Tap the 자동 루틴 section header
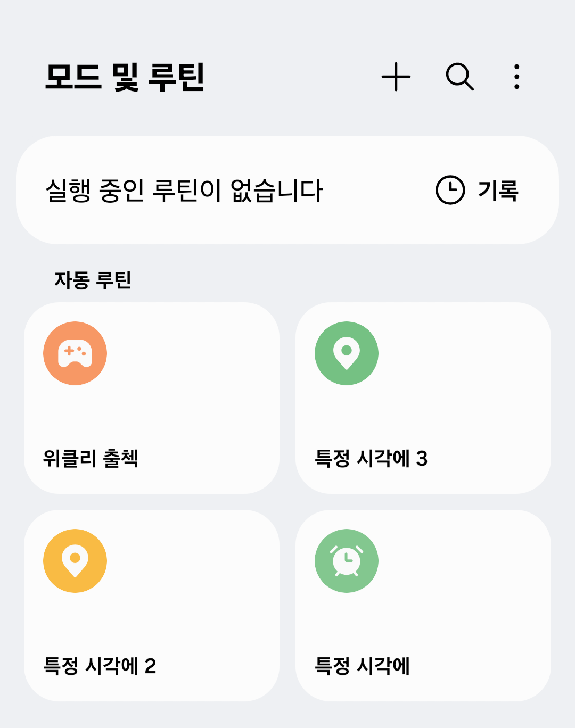Viewport: 575px width, 728px height. (93, 280)
